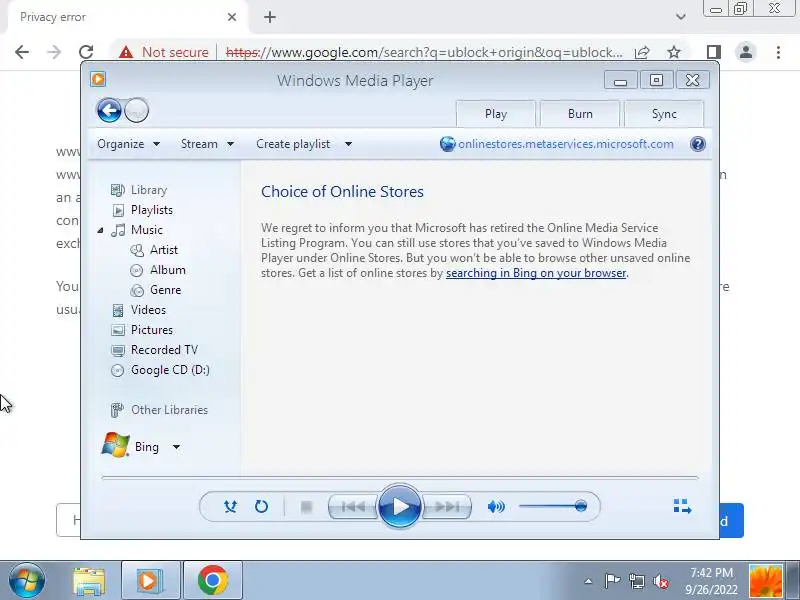Click the Chrome forward arrow

pyautogui.click(x=54, y=52)
